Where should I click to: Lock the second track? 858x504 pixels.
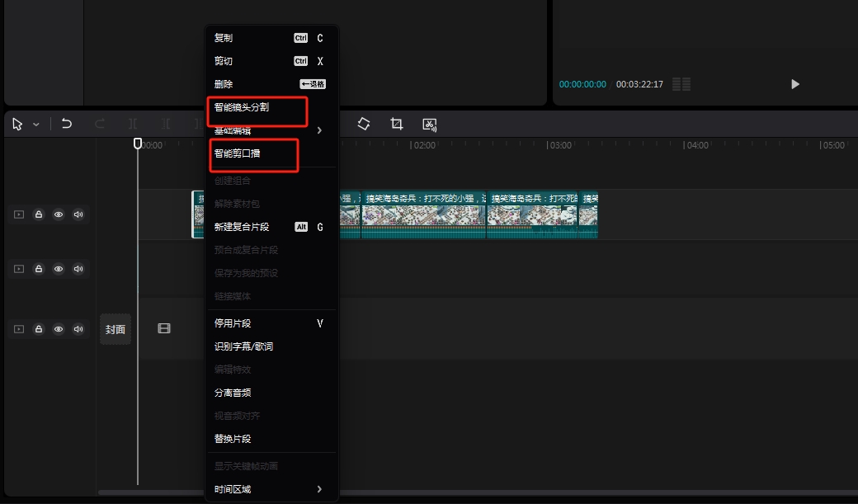pyautogui.click(x=39, y=269)
